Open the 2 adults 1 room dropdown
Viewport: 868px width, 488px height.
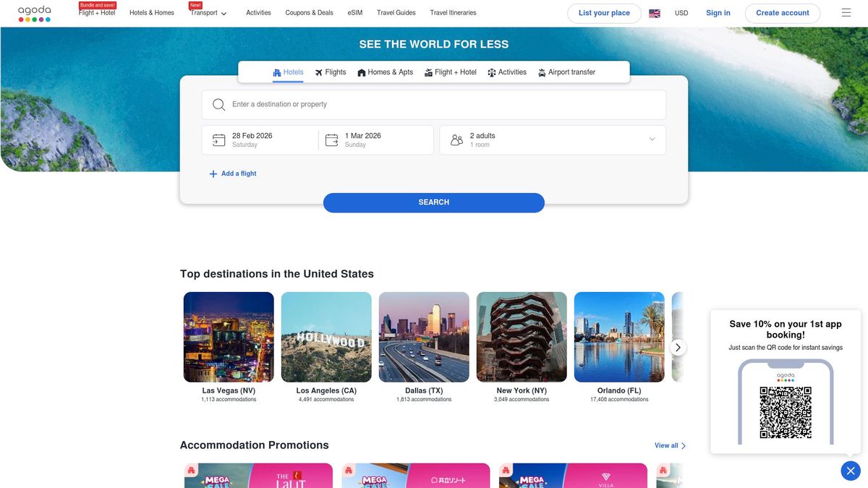(651, 140)
